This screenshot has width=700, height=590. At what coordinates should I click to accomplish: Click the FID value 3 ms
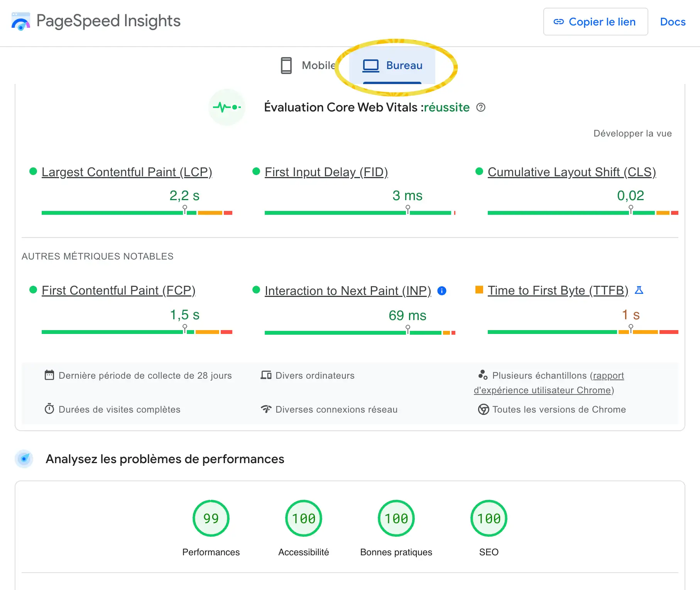(407, 196)
